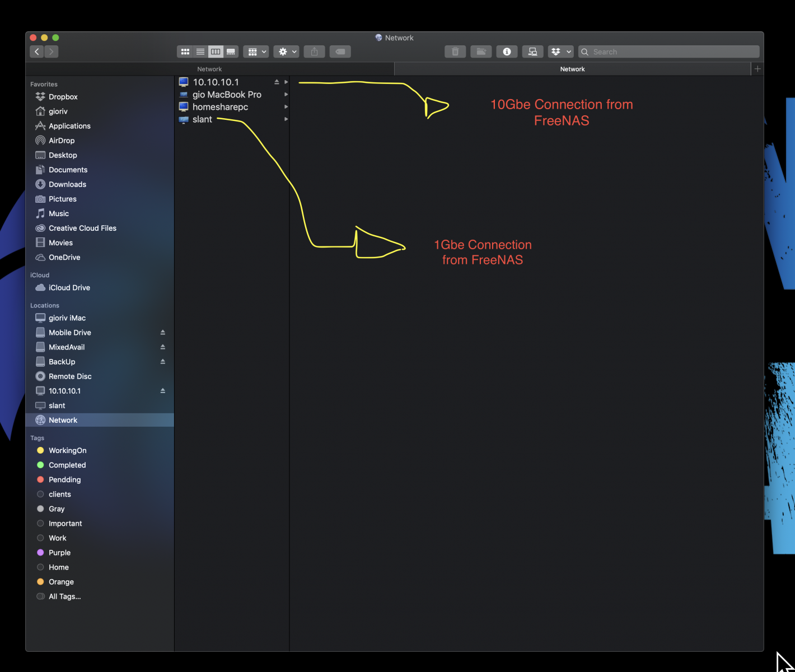The width and height of the screenshot is (795, 672).
Task: Click the red Pendding tag dot
Action: coord(40,479)
